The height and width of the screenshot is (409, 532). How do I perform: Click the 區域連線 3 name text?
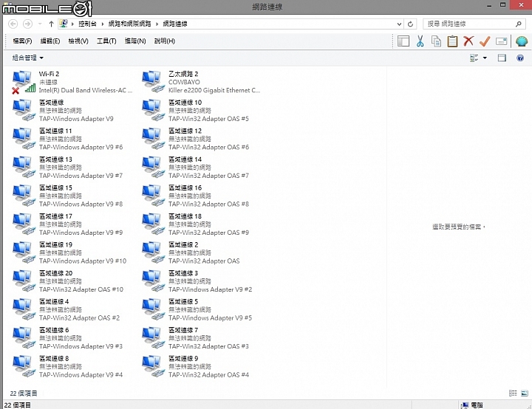tap(183, 273)
